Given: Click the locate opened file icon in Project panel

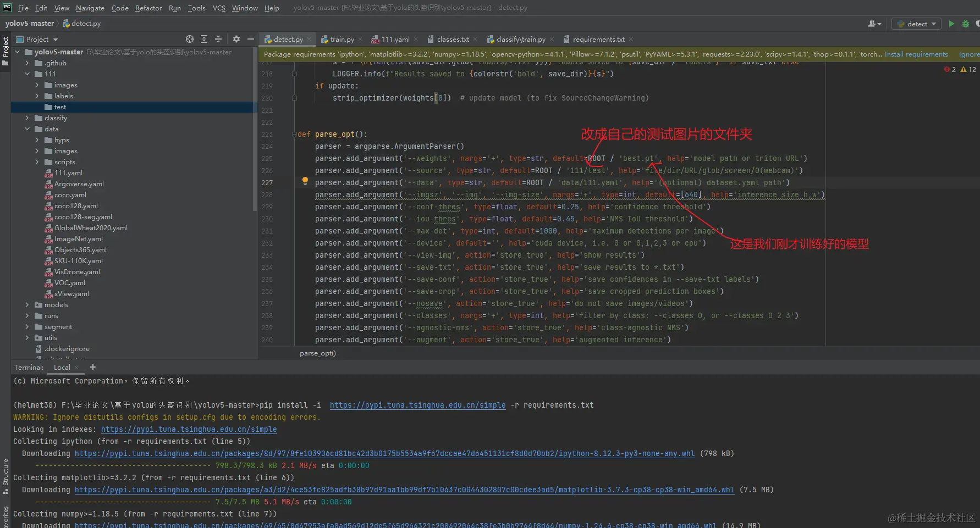Looking at the screenshot, I should pyautogui.click(x=190, y=39).
